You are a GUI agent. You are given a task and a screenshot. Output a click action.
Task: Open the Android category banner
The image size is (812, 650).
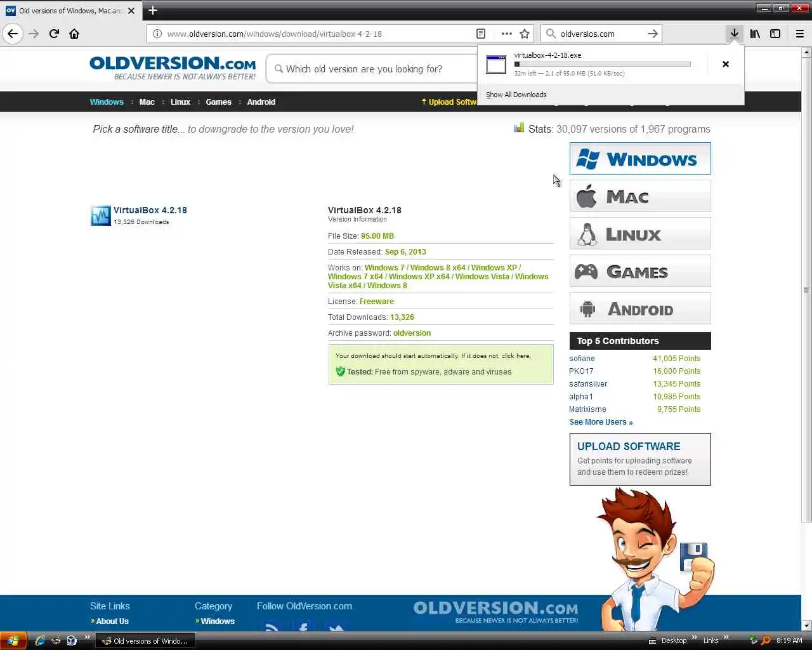point(640,308)
